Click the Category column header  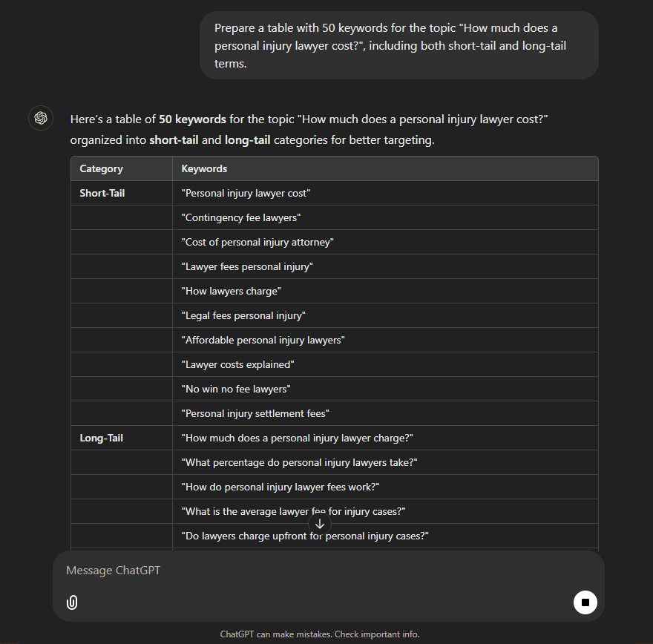121,168
